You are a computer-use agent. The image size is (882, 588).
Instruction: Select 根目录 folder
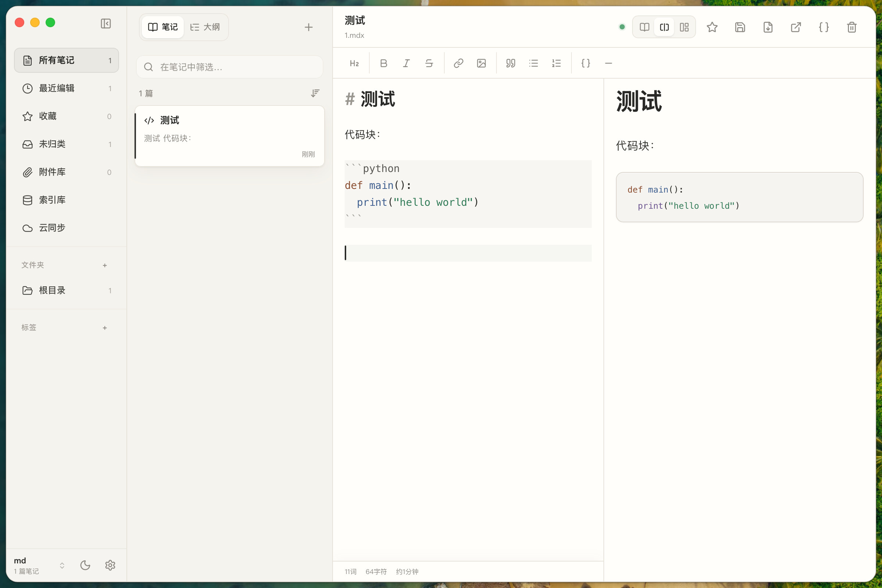(67, 291)
